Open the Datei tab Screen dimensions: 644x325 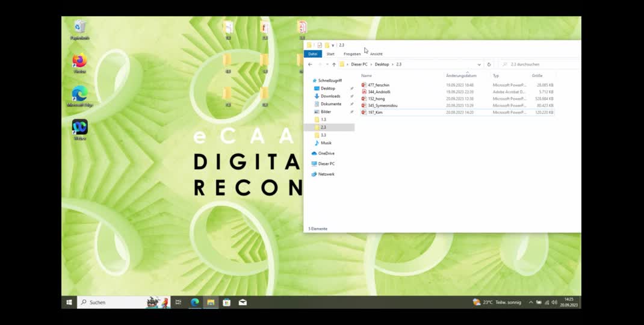[313, 54]
